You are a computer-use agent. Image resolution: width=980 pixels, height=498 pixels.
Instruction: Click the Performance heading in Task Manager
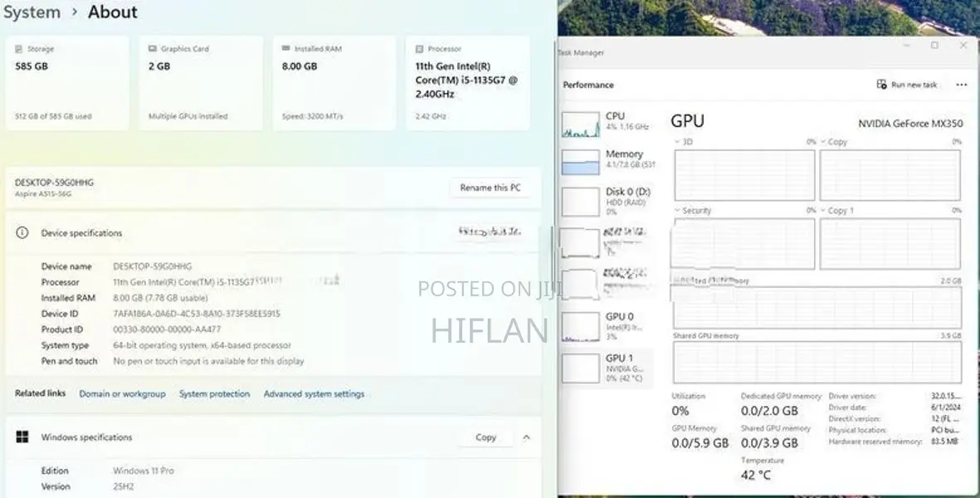pos(588,85)
